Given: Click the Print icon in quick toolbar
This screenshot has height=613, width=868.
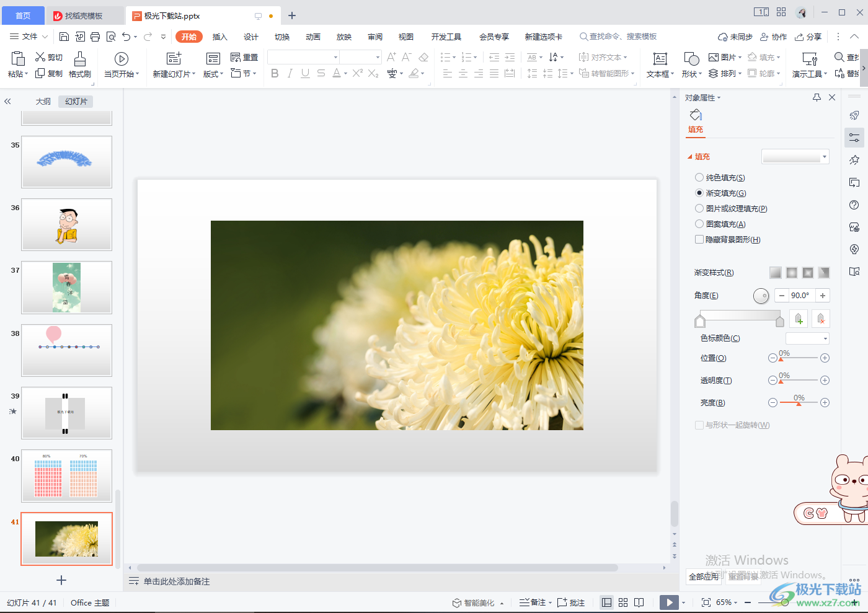Looking at the screenshot, I should tap(95, 37).
